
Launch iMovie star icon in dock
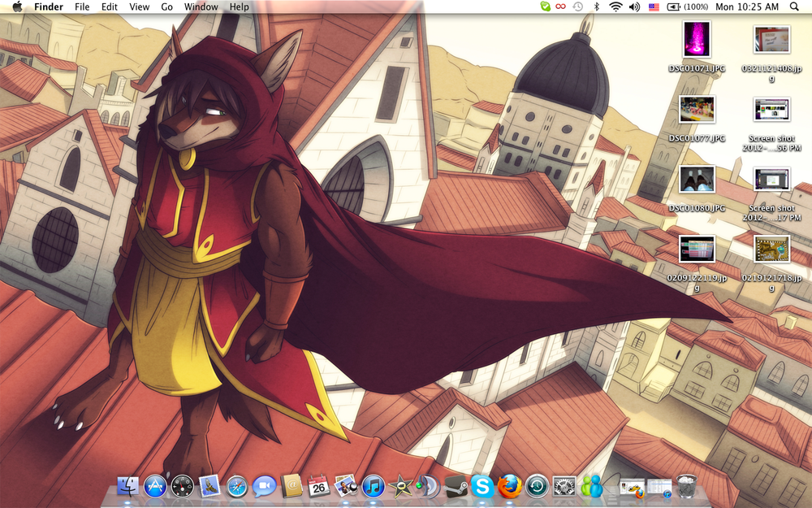coord(400,486)
